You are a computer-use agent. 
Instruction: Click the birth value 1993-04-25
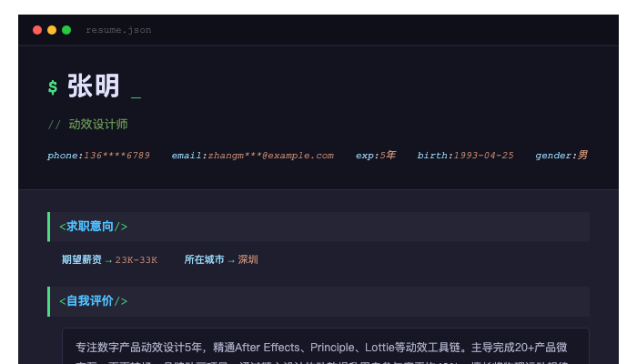[483, 156]
